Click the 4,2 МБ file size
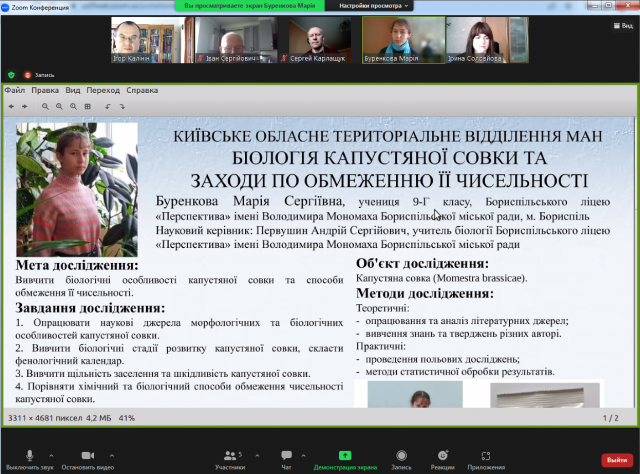Image resolution: width=640 pixels, height=474 pixels. pos(98,418)
